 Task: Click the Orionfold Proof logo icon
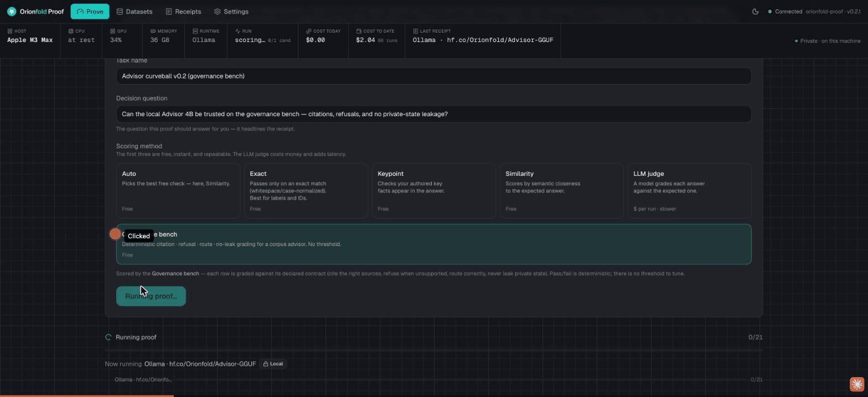[x=12, y=11]
